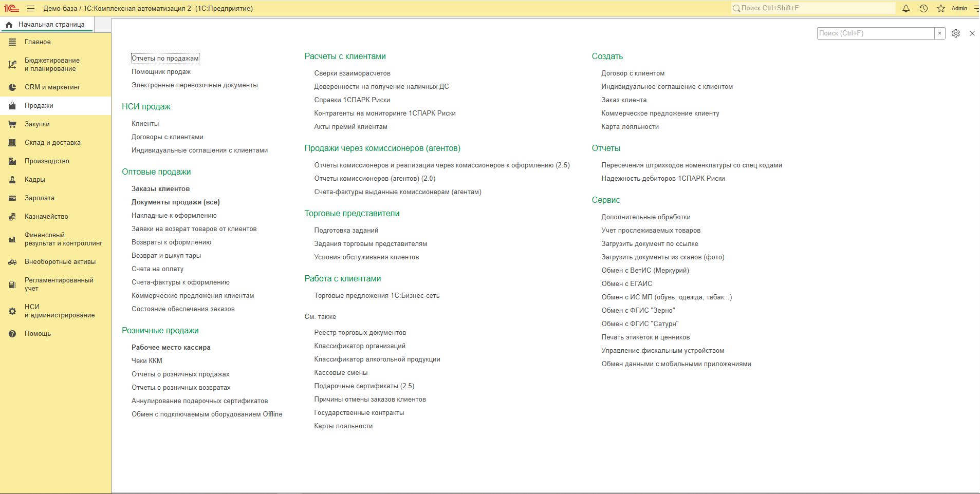Focus the section Поиск (Ctrl+F) field

pyautogui.click(x=876, y=33)
